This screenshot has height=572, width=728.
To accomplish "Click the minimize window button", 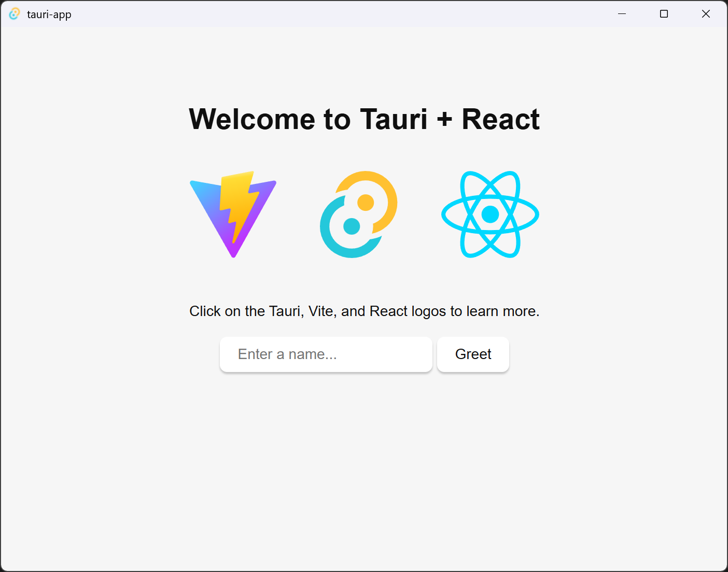I will [622, 14].
